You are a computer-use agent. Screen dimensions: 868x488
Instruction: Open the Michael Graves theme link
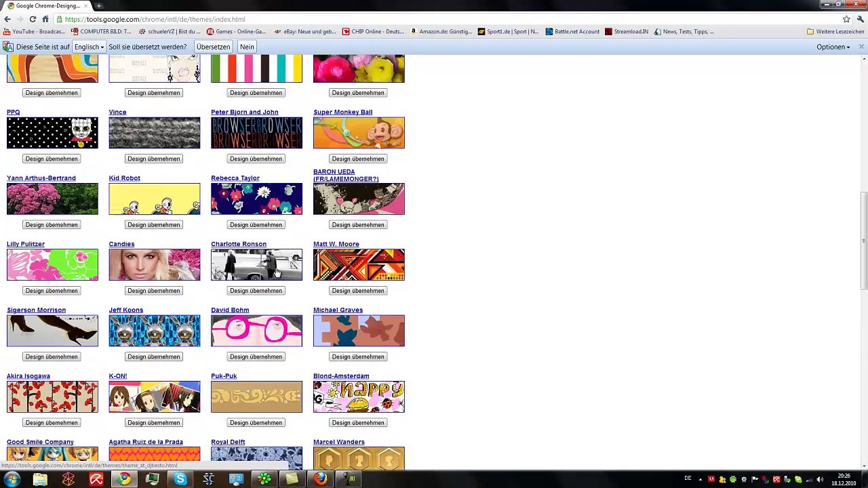[x=338, y=310]
